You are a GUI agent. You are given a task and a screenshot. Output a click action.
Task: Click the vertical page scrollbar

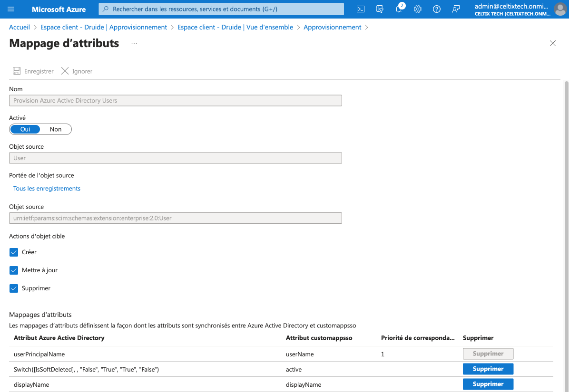(566, 236)
